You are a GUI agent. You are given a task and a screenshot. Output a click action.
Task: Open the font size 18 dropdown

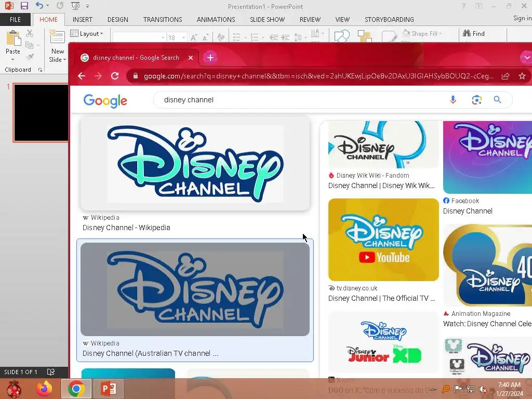[183, 37]
